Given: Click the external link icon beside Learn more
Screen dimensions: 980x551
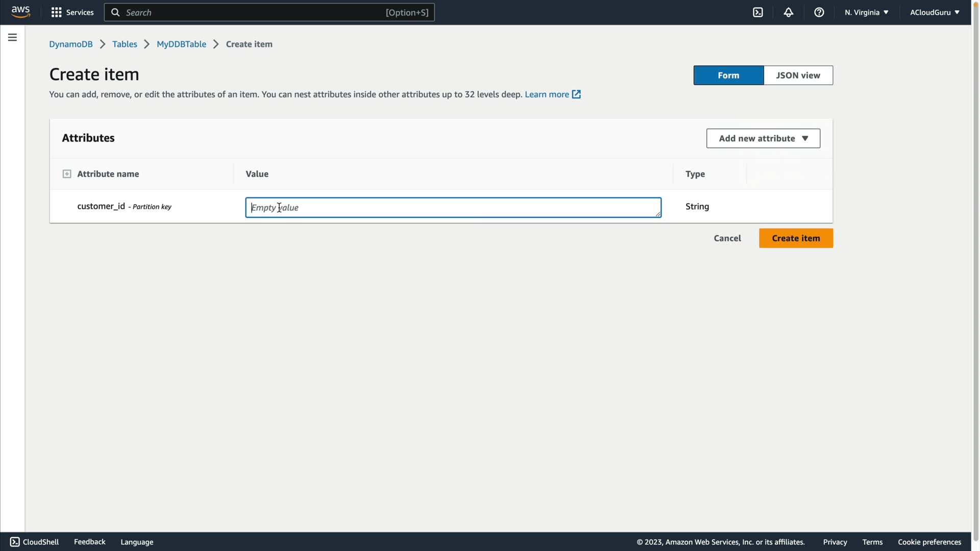Looking at the screenshot, I should click(576, 94).
